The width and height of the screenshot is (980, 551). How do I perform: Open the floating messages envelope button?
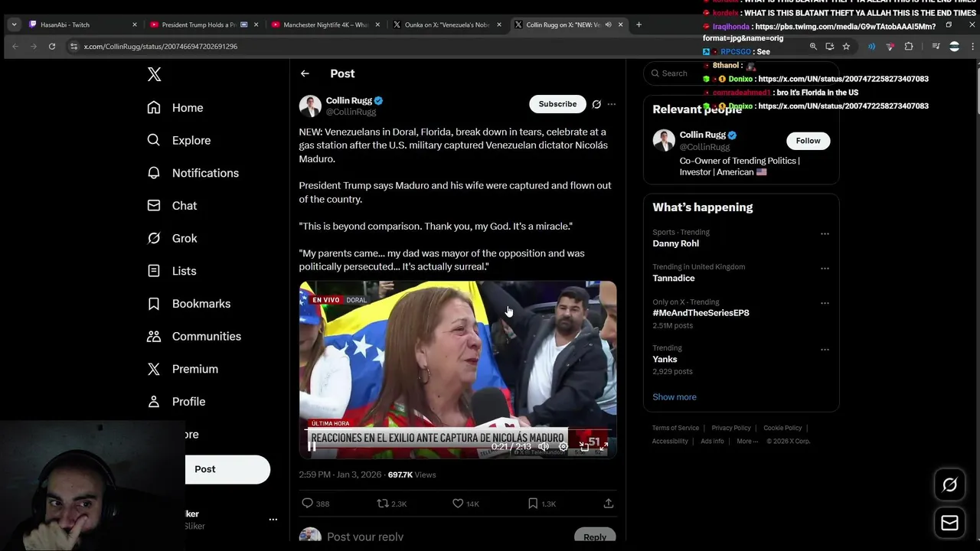[949, 523]
